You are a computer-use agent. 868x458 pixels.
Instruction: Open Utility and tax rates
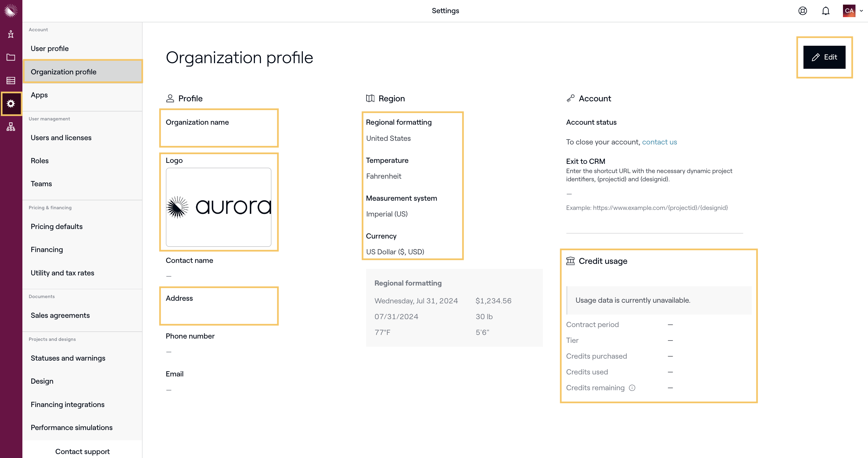(x=62, y=273)
